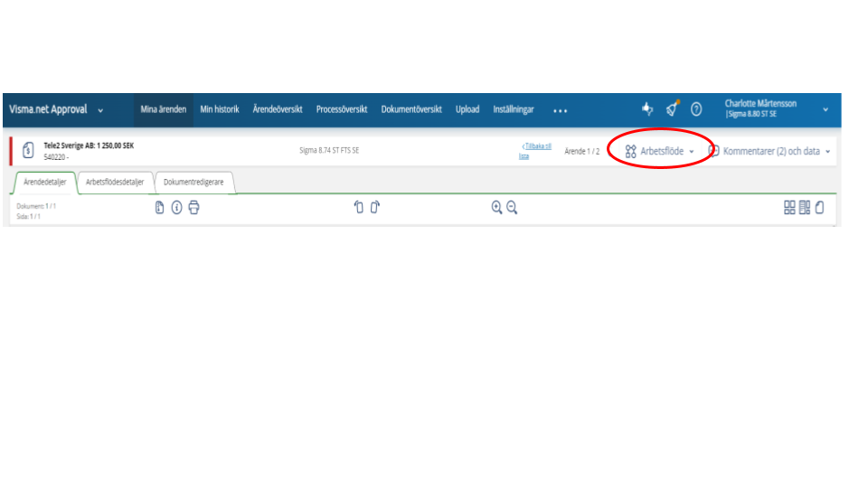Screen dimensions: 868x488
Task: Click the Dokument: 1 / 1 indicator
Action: point(36,206)
